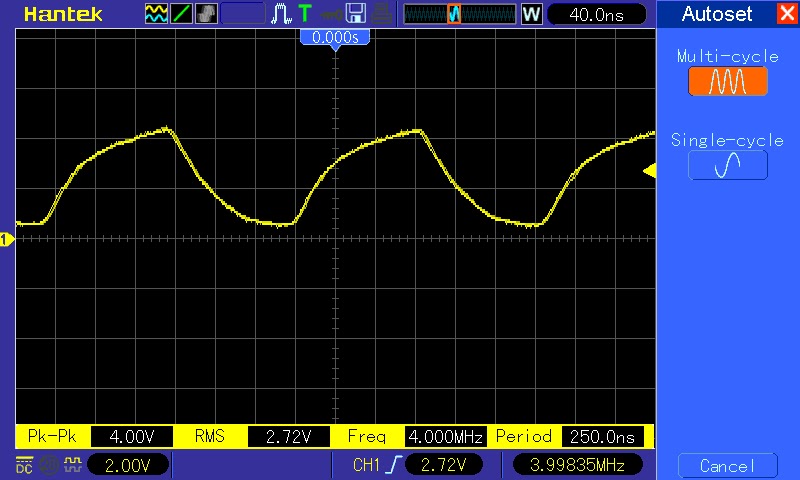Image resolution: width=800 pixels, height=480 pixels.
Task: Click the grey persistence waveform icon
Action: pyautogui.click(x=206, y=14)
